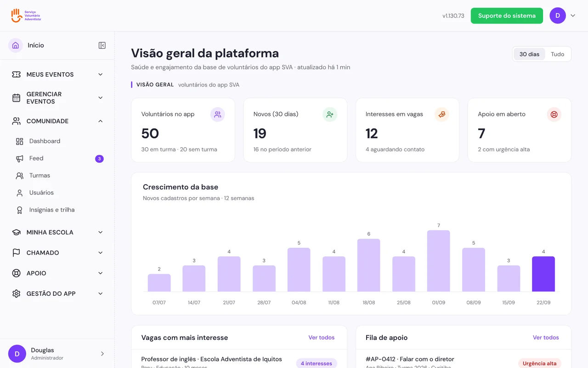Click the highlighted 22/09 chart bar
This screenshot has width=588, height=368.
click(543, 274)
